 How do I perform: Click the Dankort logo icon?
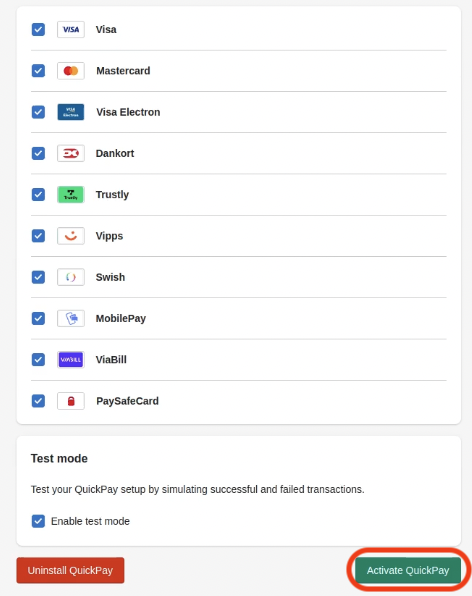71,153
